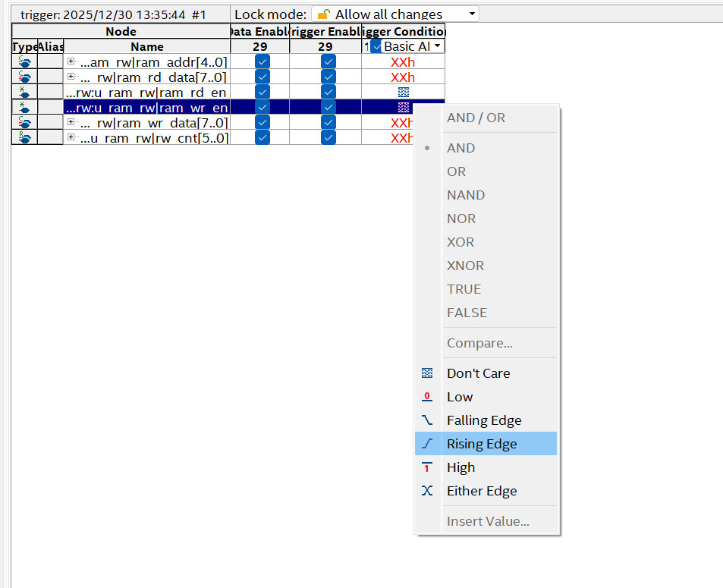Click the ram_wr_en node type icon
This screenshot has height=588, width=723.
(24, 108)
